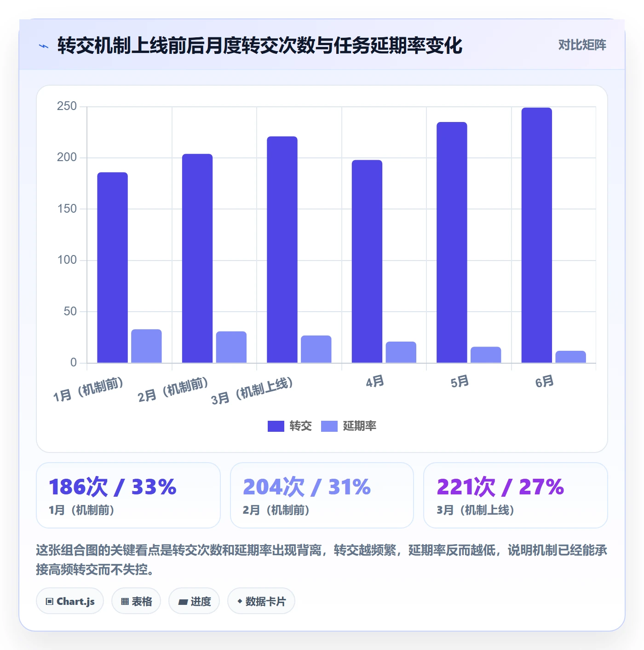Click the 4月 dark 转交 bar
Image resolution: width=644 pixels, height=650 pixels.
pyautogui.click(x=367, y=261)
